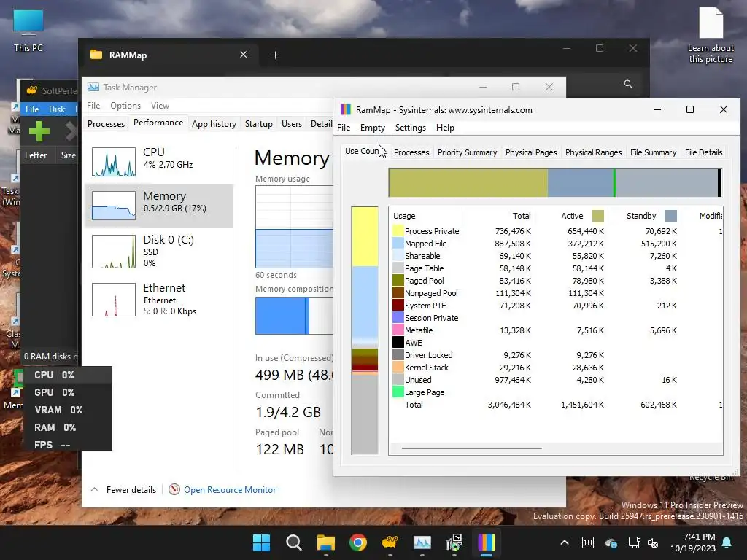Switch to SoftPerfect RAM Disk taskbar icon
The width and height of the screenshot is (747, 560).
390,542
